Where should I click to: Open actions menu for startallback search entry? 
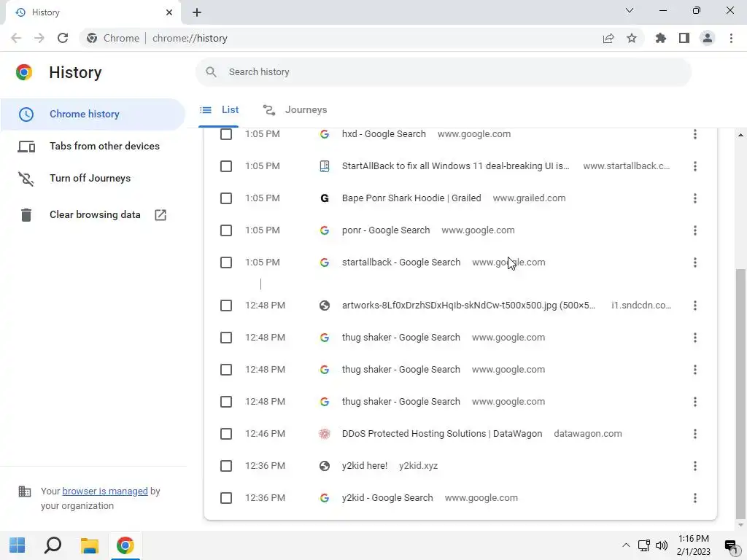tap(695, 262)
